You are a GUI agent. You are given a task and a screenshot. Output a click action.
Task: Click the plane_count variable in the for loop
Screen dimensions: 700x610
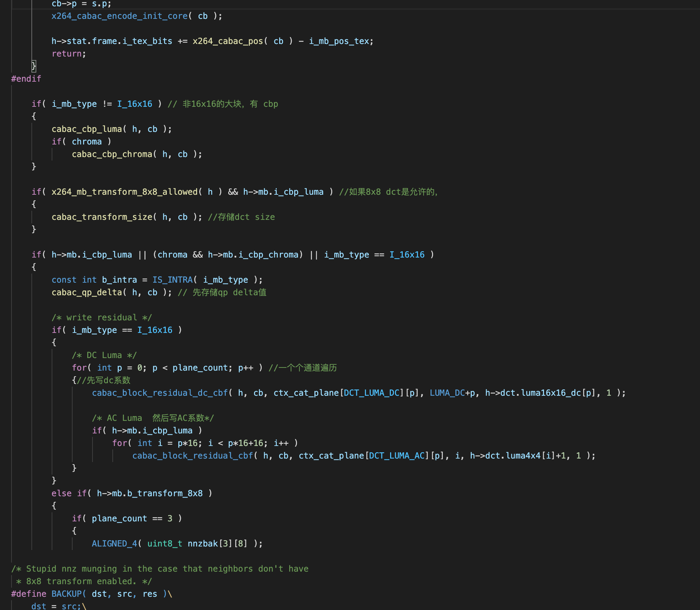(x=200, y=368)
